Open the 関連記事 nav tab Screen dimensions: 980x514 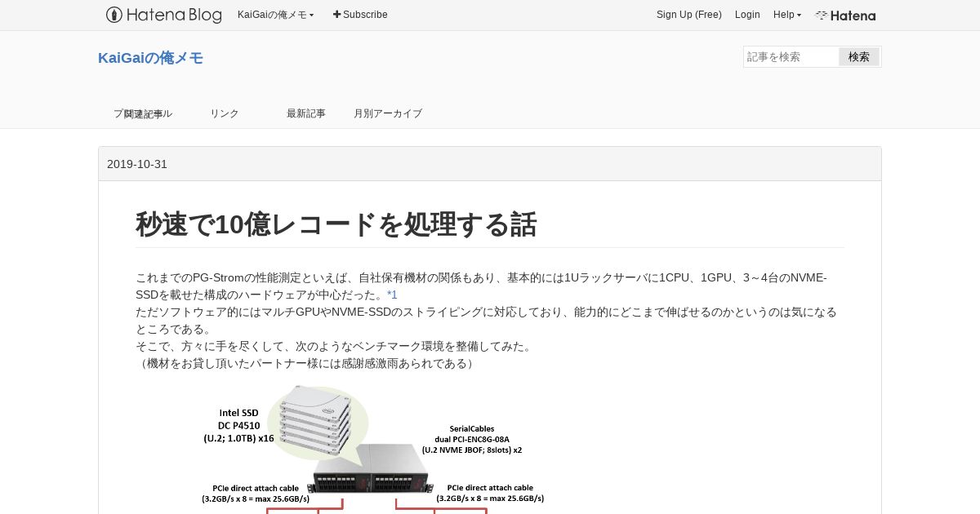tap(143, 113)
